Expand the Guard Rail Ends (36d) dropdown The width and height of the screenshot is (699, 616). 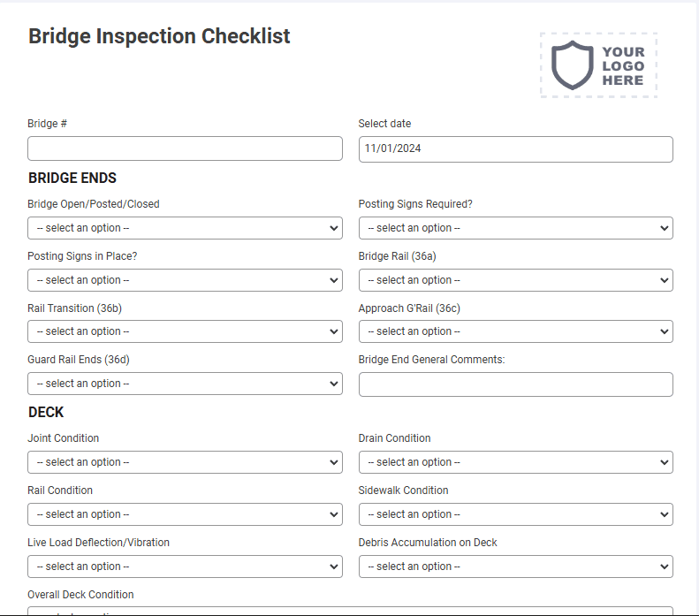click(185, 384)
